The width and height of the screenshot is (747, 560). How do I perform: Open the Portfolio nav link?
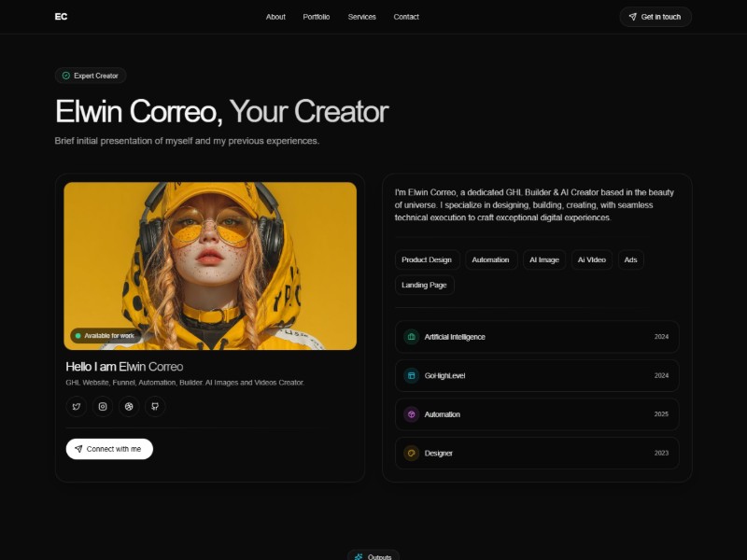(317, 17)
